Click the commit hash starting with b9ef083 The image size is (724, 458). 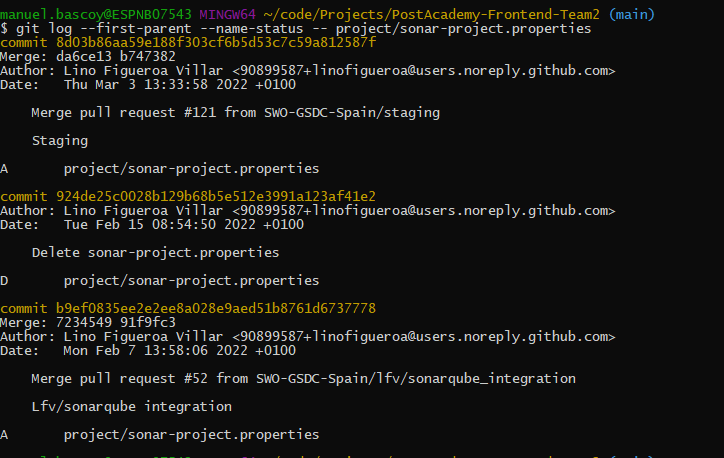coord(215,308)
